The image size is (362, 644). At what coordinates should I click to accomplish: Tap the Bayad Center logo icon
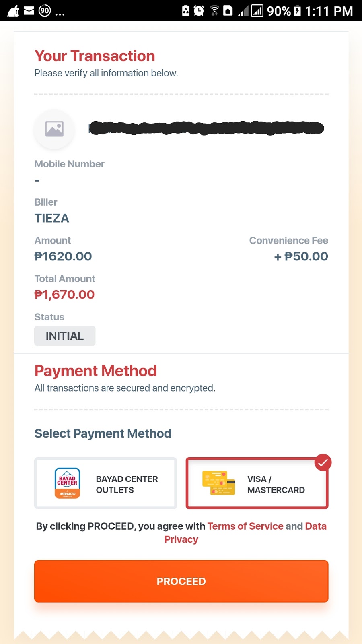(x=67, y=483)
